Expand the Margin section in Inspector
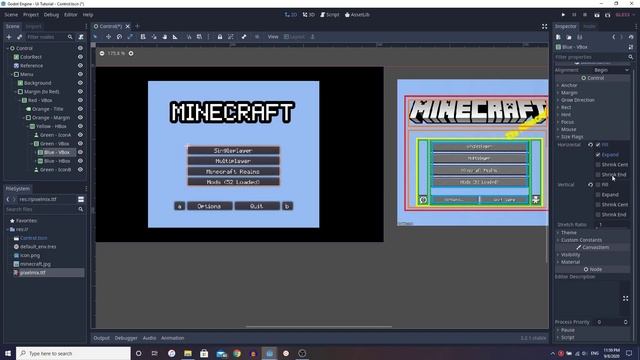The height and width of the screenshot is (360, 640). [x=569, y=93]
